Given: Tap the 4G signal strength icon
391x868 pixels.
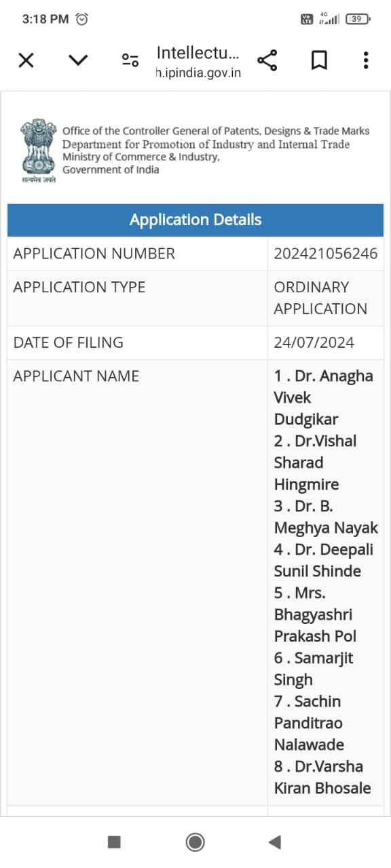Looking at the screenshot, I should [x=329, y=19].
